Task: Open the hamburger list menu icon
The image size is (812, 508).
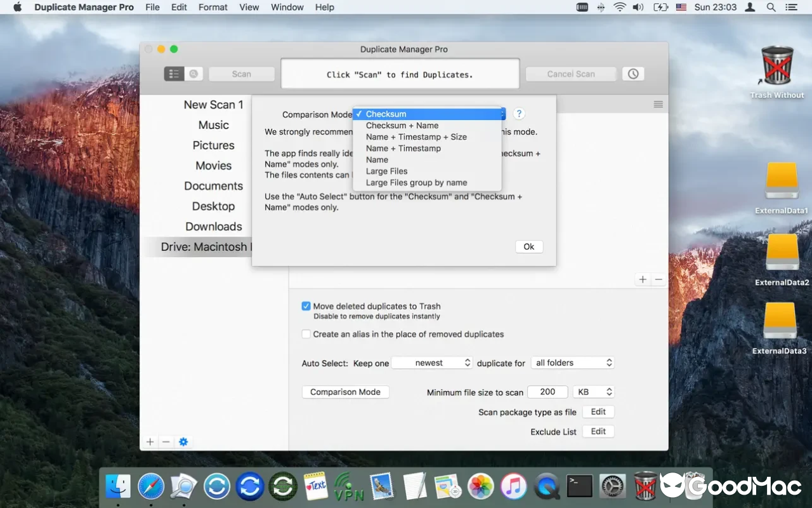Action: point(658,104)
